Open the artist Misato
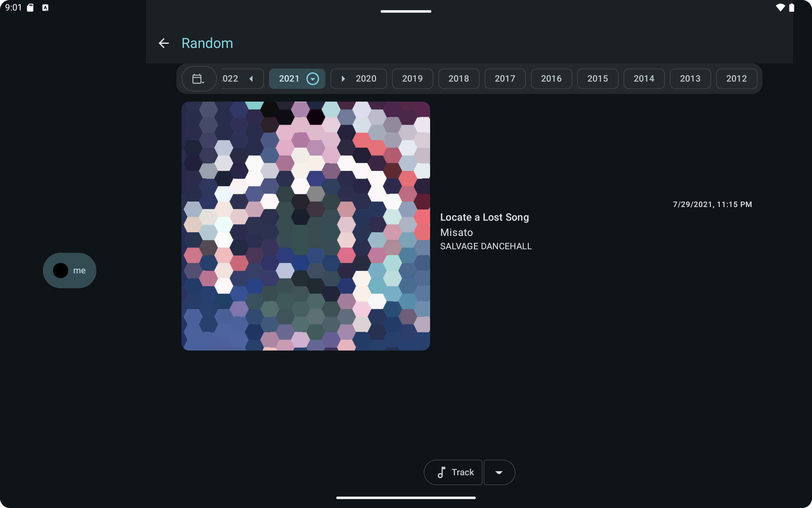Image resolution: width=812 pixels, height=508 pixels. [x=457, y=232]
